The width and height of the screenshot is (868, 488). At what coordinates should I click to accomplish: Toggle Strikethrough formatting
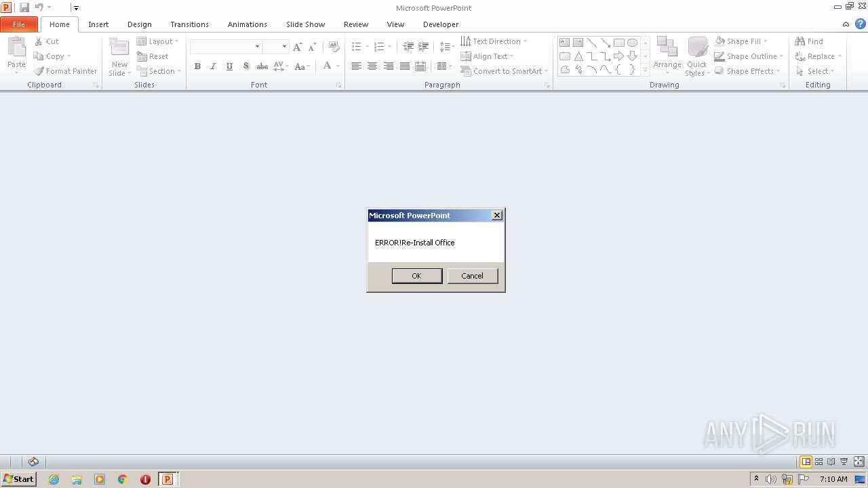pos(262,66)
